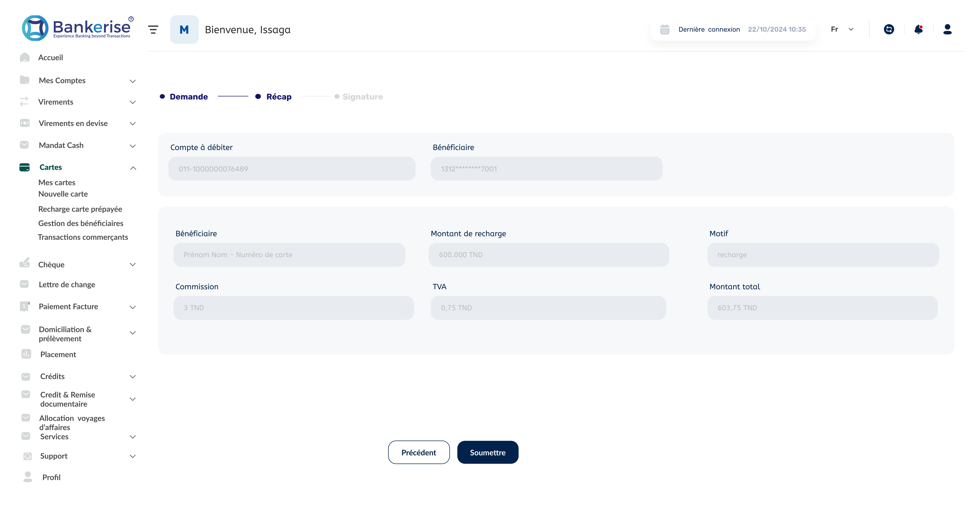This screenshot has width=980, height=526.
Task: Expand the Support chevron
Action: click(x=133, y=456)
